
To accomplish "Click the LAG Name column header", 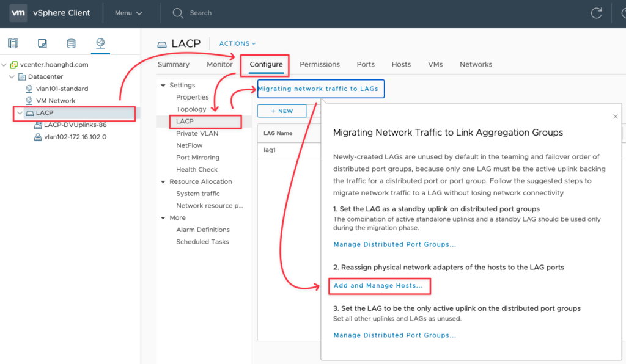I will pyautogui.click(x=278, y=133).
